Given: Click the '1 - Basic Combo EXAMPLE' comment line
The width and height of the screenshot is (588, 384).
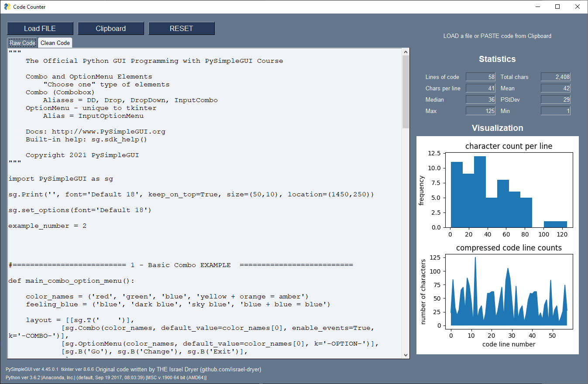Looking at the screenshot, I should click(181, 265).
